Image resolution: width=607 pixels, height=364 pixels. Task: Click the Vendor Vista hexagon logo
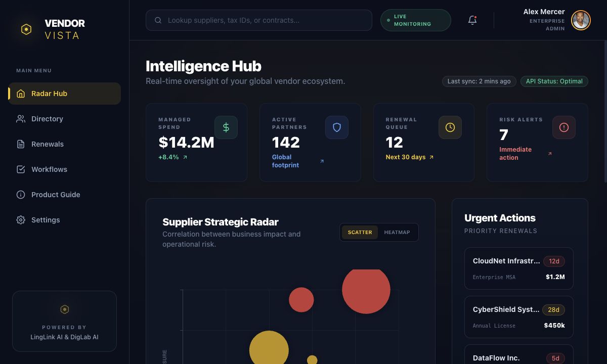tap(26, 29)
